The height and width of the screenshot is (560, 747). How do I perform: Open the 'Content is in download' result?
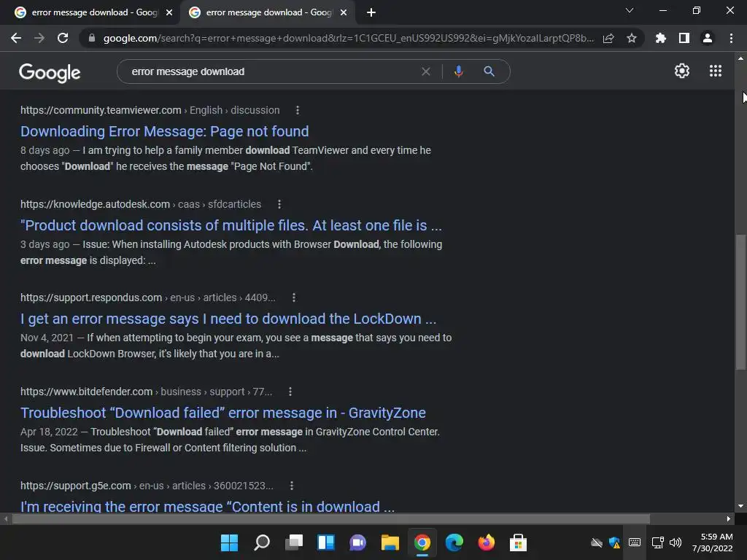pos(207,506)
